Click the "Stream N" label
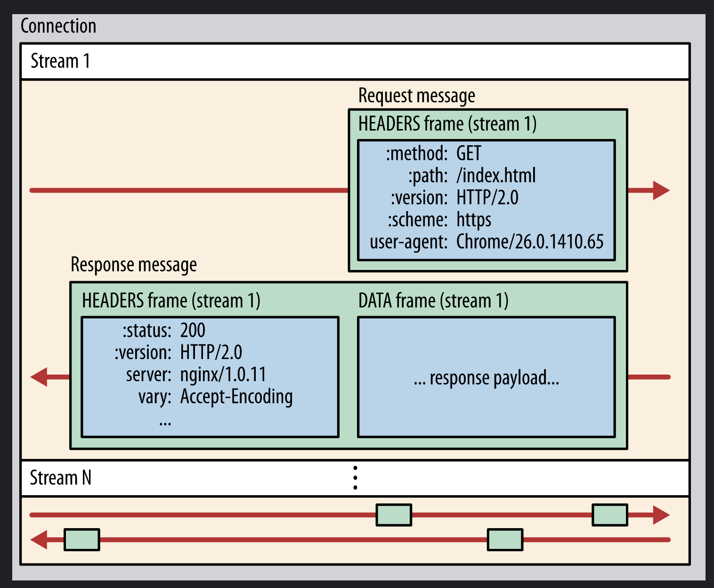 pyautogui.click(x=60, y=478)
